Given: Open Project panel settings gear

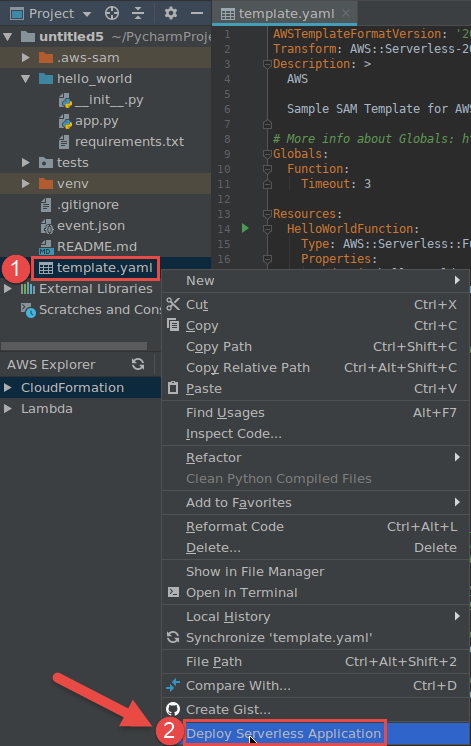Looking at the screenshot, I should coord(171,13).
